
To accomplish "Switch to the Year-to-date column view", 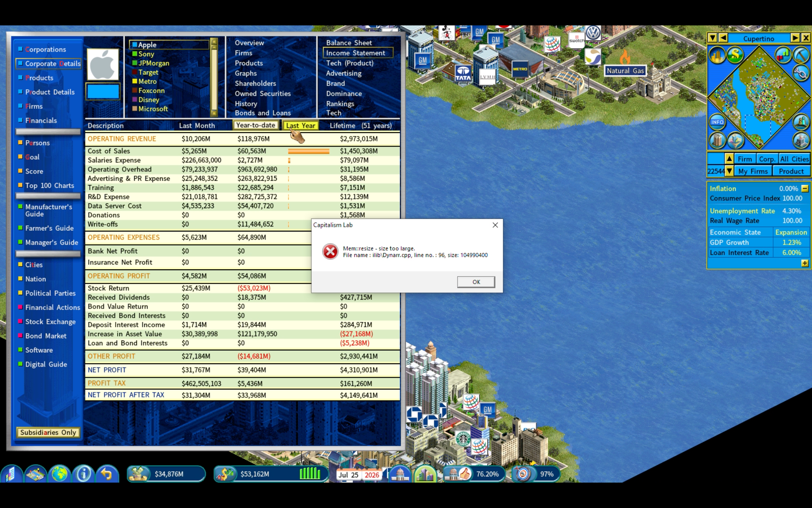I will tap(255, 125).
